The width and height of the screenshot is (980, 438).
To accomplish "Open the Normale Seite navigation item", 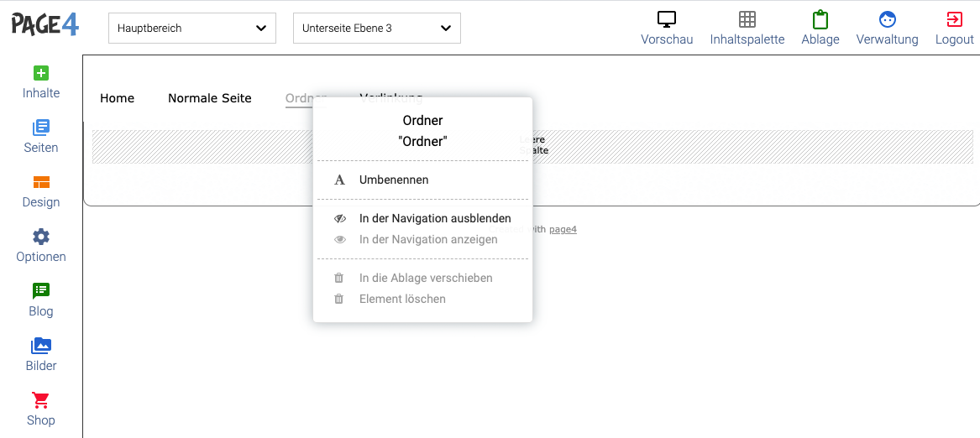I will [209, 98].
